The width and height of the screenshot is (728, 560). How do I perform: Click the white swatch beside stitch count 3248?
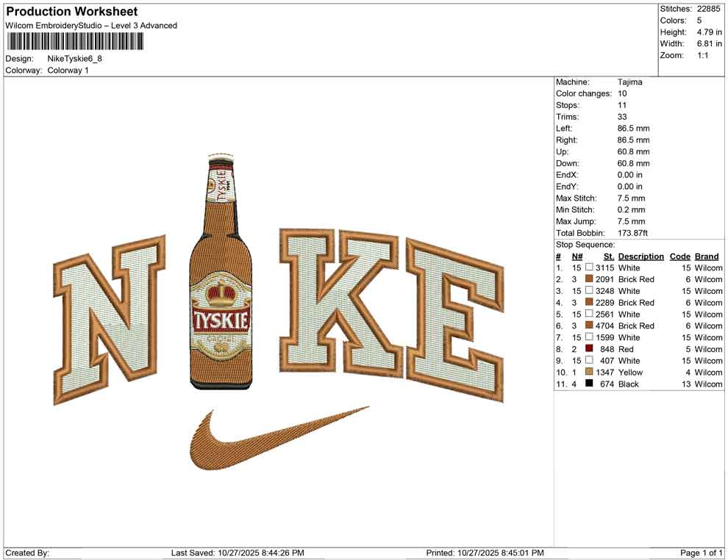point(589,290)
